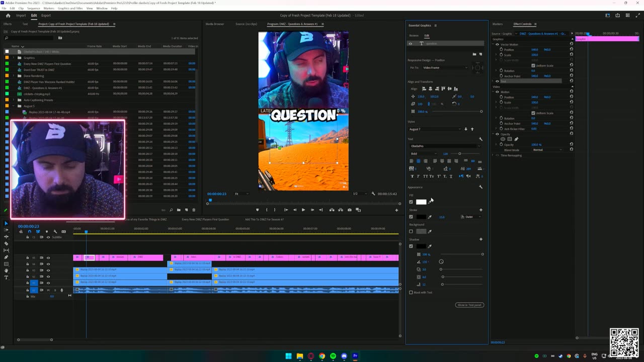Screen dimensions: 644x362
Task: Open Essential Graphics panel menu
Action: click(436, 26)
